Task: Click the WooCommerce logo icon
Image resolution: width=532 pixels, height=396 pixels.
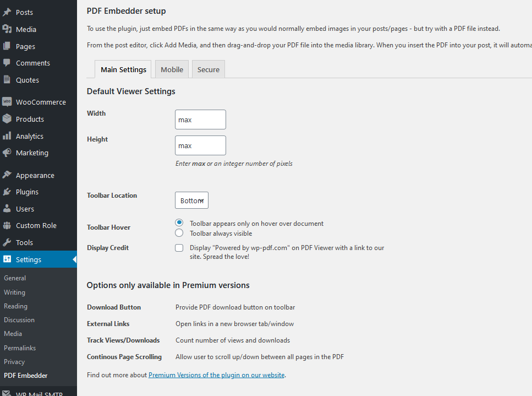Action: point(7,102)
